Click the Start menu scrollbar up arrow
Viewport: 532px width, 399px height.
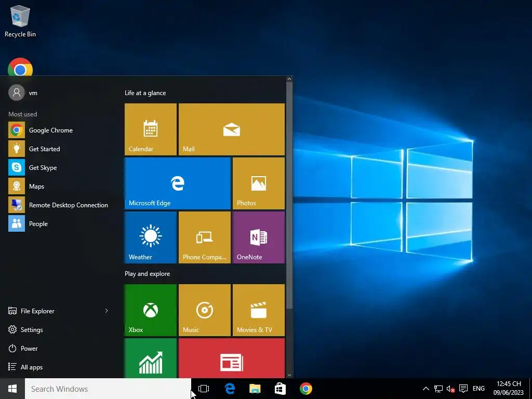[x=289, y=79]
